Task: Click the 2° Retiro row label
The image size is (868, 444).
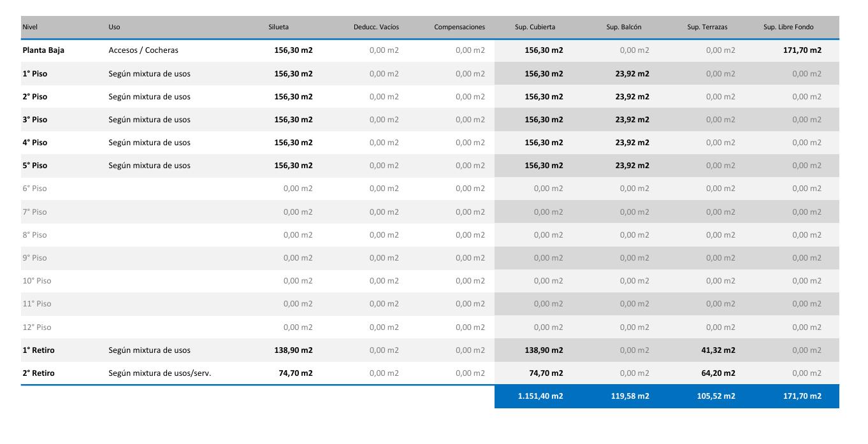Action: (x=38, y=373)
